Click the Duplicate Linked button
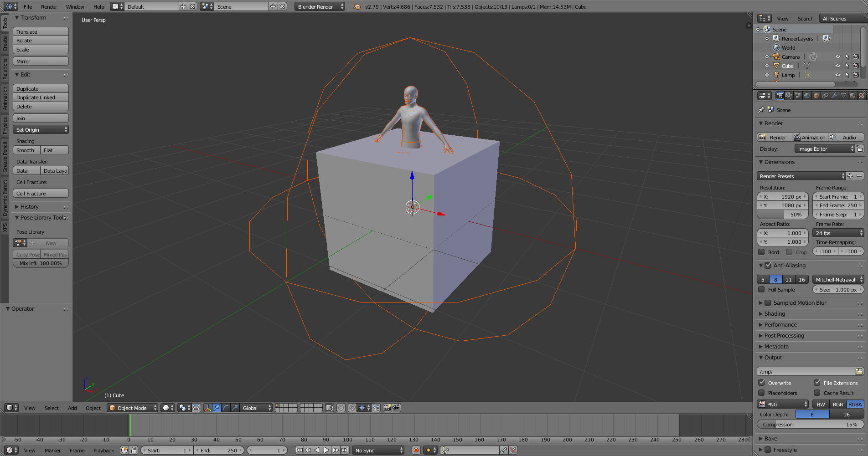This screenshot has height=456, width=868. [41, 97]
